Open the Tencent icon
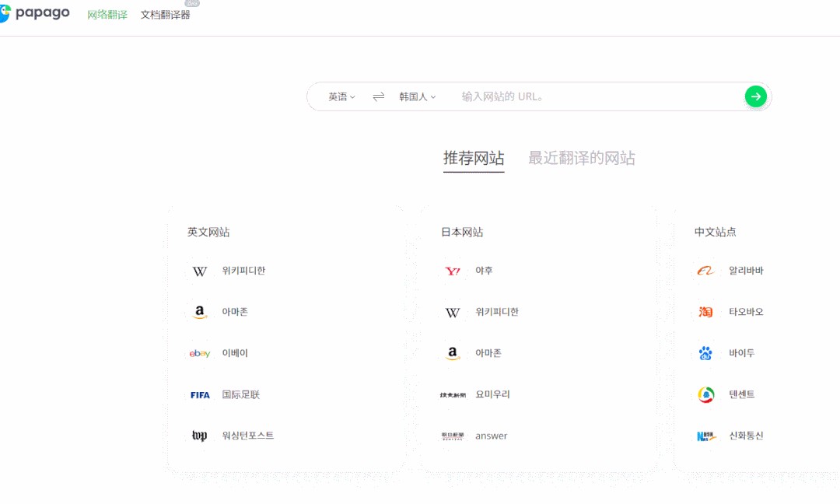 pyautogui.click(x=705, y=394)
